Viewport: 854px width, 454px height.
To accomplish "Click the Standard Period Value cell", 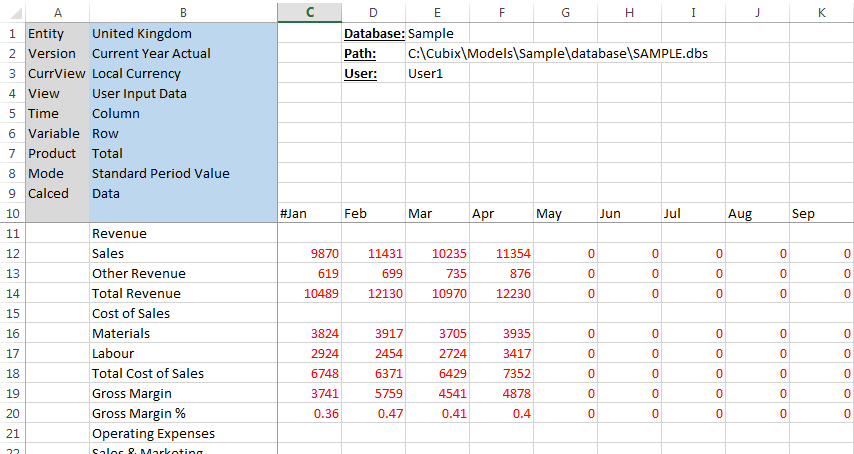I will point(160,174).
